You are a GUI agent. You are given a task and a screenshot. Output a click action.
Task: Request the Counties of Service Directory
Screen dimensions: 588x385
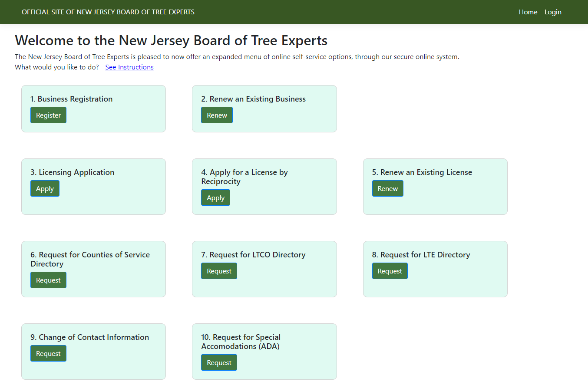[48, 280]
